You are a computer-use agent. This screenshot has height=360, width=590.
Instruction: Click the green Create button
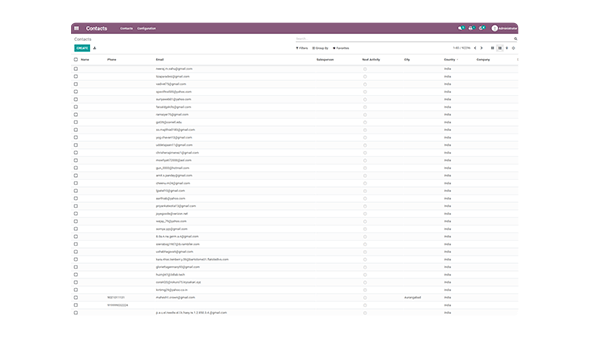point(82,48)
